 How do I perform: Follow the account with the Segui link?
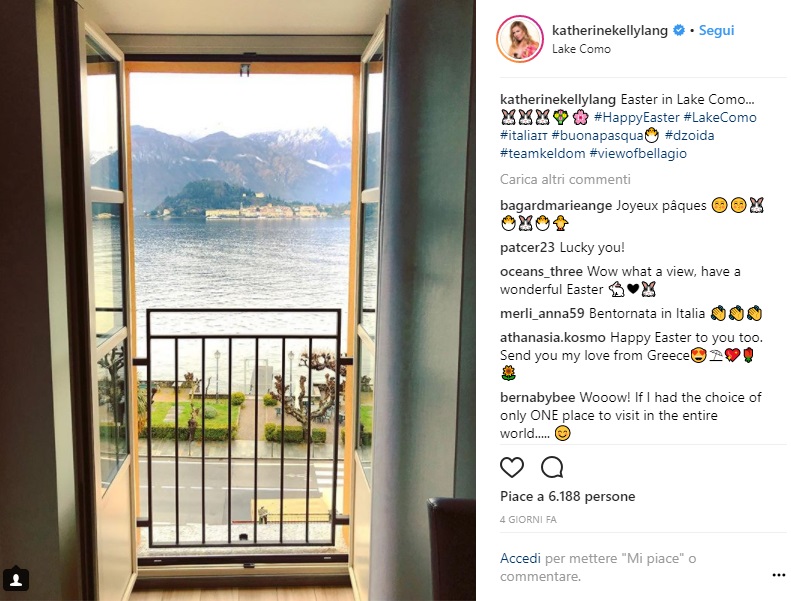click(x=716, y=30)
